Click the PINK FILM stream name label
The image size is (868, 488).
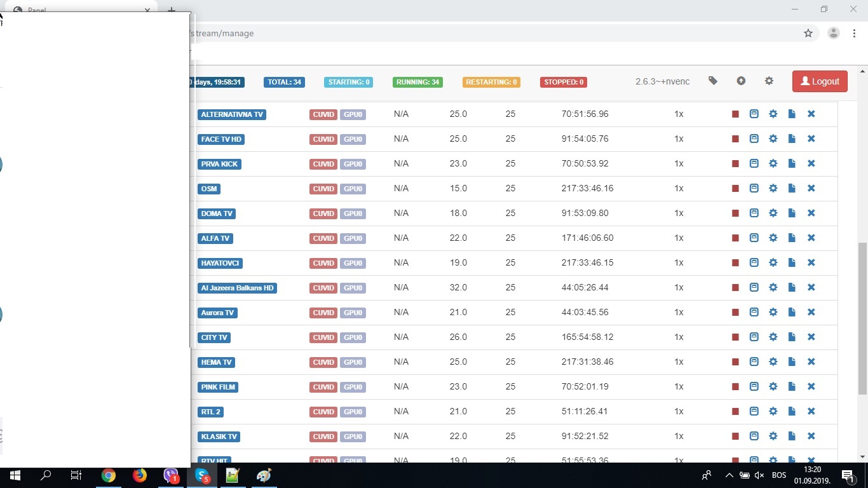tap(219, 387)
